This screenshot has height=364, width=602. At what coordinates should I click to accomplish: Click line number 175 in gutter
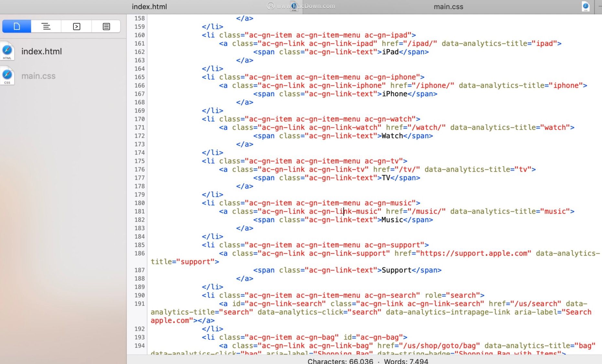(139, 161)
